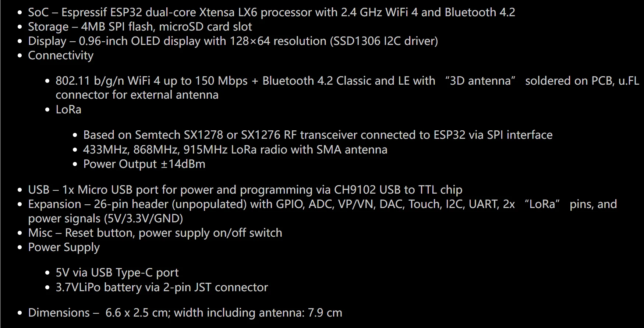This screenshot has height=328, width=644.
Task: Click the connector for external antenna text
Action: (x=137, y=95)
